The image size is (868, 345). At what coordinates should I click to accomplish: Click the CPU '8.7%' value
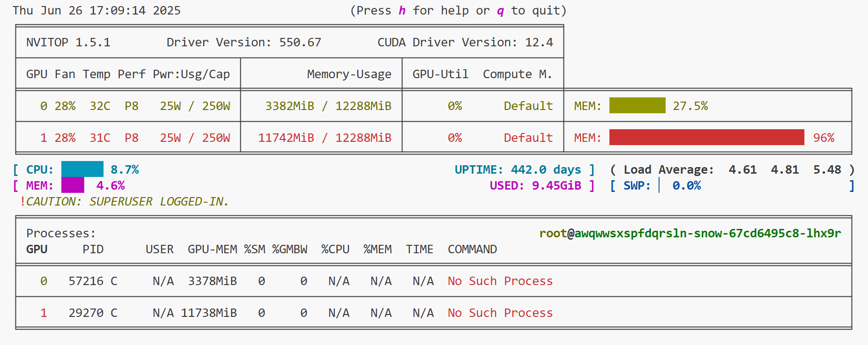tap(125, 169)
